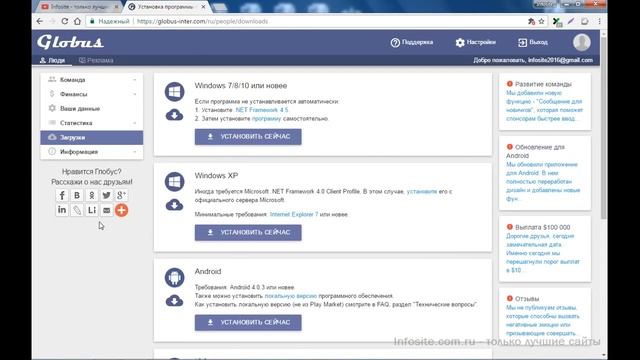640x360 pixels.
Task: Open локальную версию link
Action: pos(291,296)
